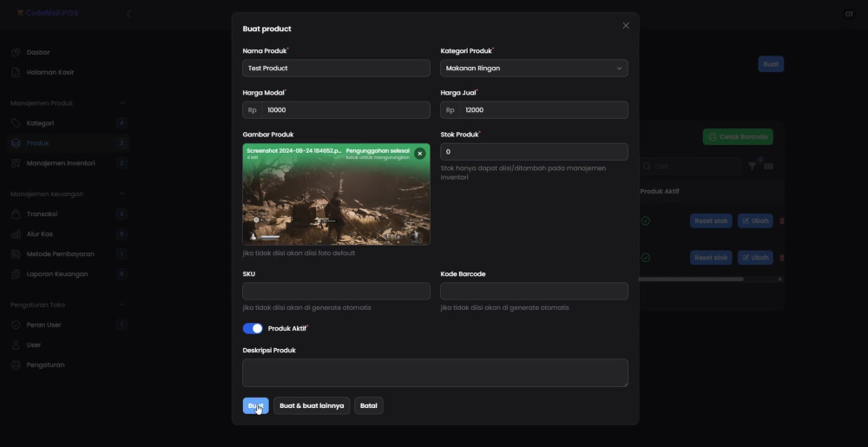Click Reset stok in the first row

coord(711,220)
